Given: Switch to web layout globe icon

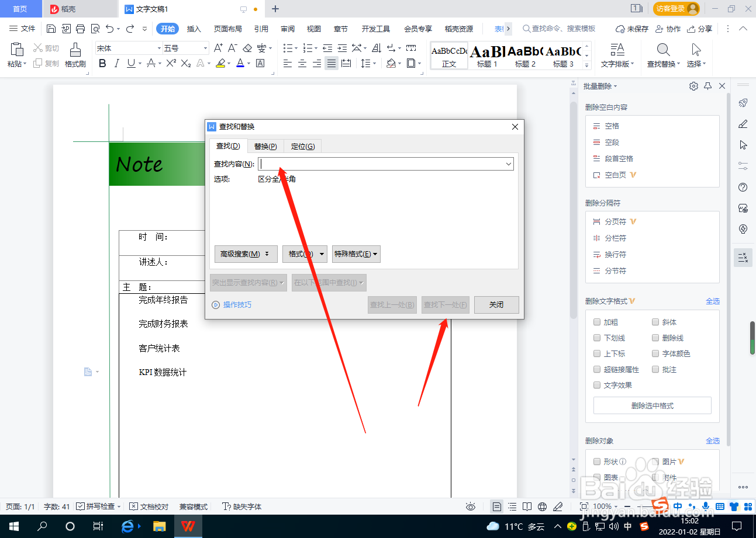Looking at the screenshot, I should click(x=542, y=506).
